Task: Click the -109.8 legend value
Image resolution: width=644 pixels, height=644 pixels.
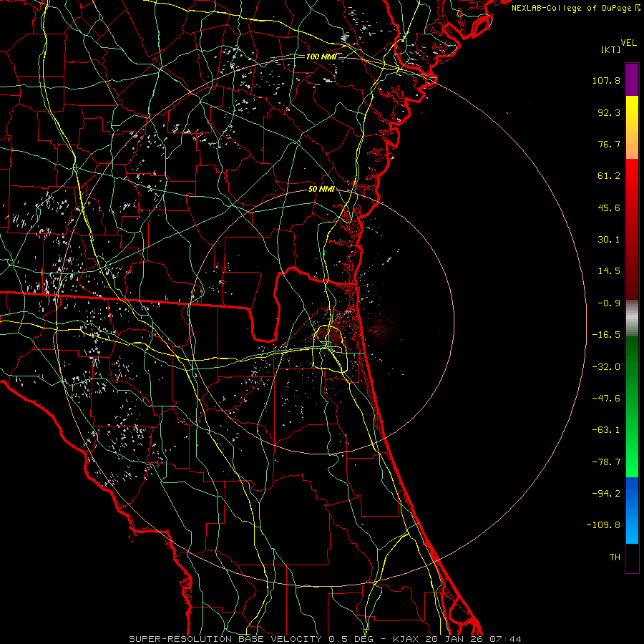Action: click(x=604, y=525)
